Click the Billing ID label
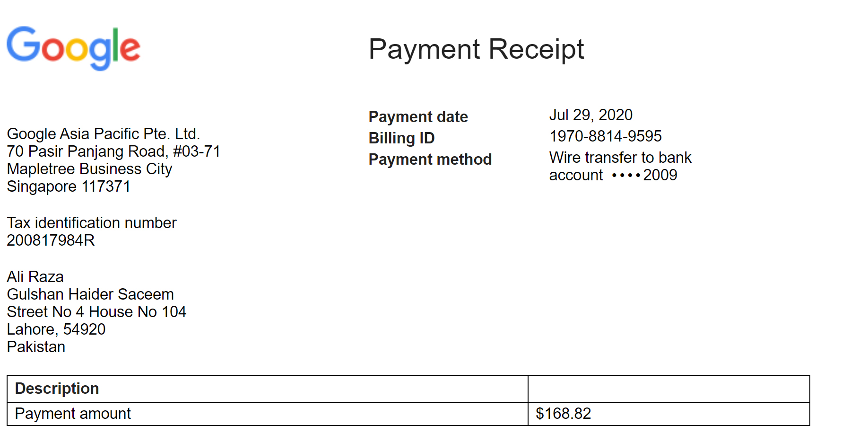Screen dimensions: 868x434 tap(401, 138)
